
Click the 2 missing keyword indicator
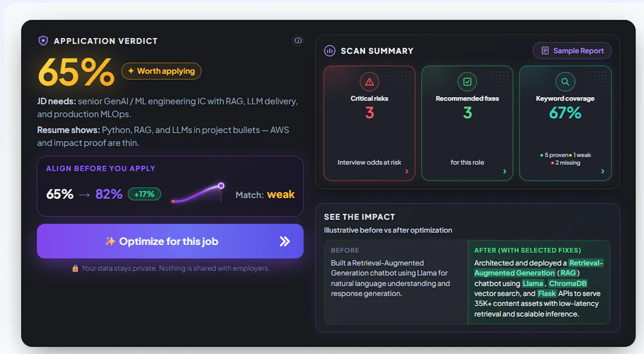pos(566,163)
